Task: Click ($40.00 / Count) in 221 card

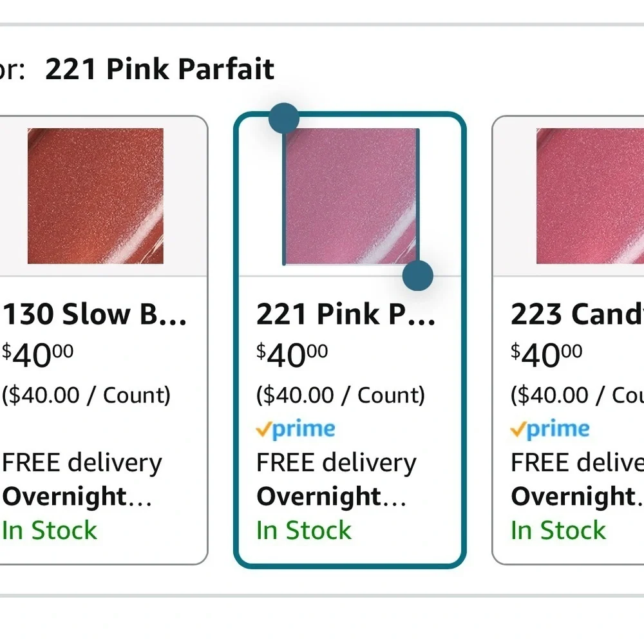Action: coord(341,395)
